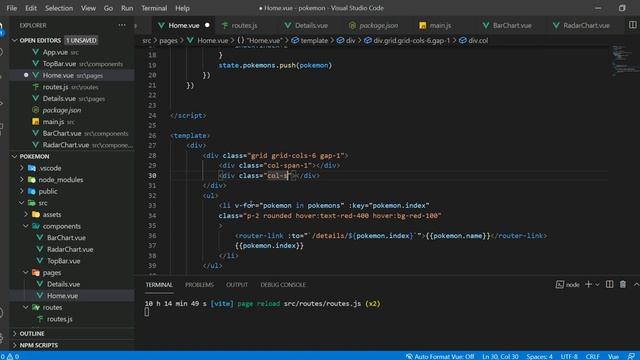Close unsaved Home.vue tab via dot
The image size is (640, 360).
coord(207,25)
